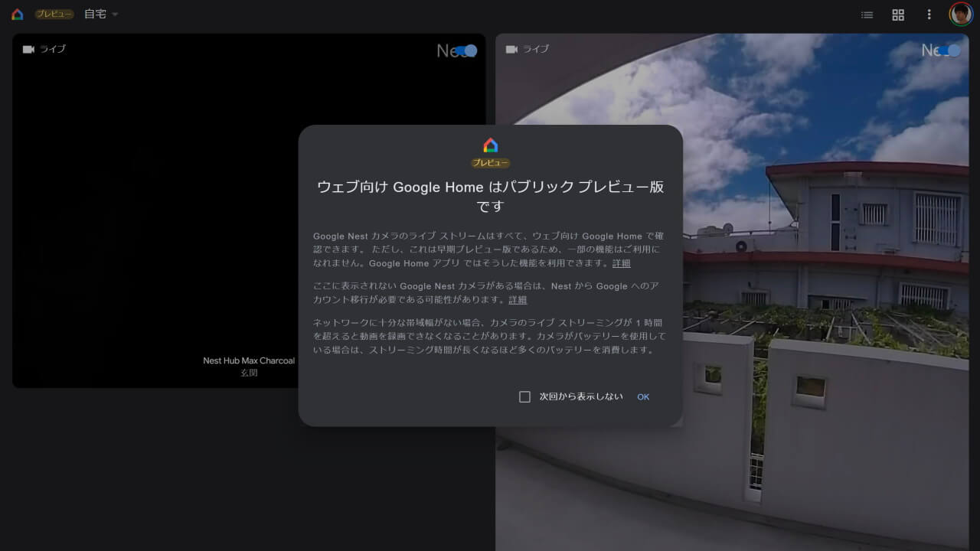The height and width of the screenshot is (551, 980).
Task: Click the first 詳細 link in dialog
Action: tap(621, 263)
